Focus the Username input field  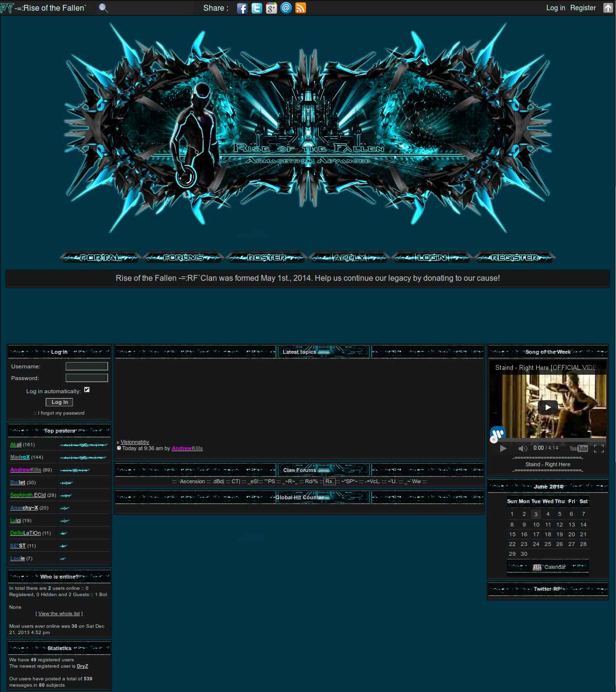tap(87, 366)
